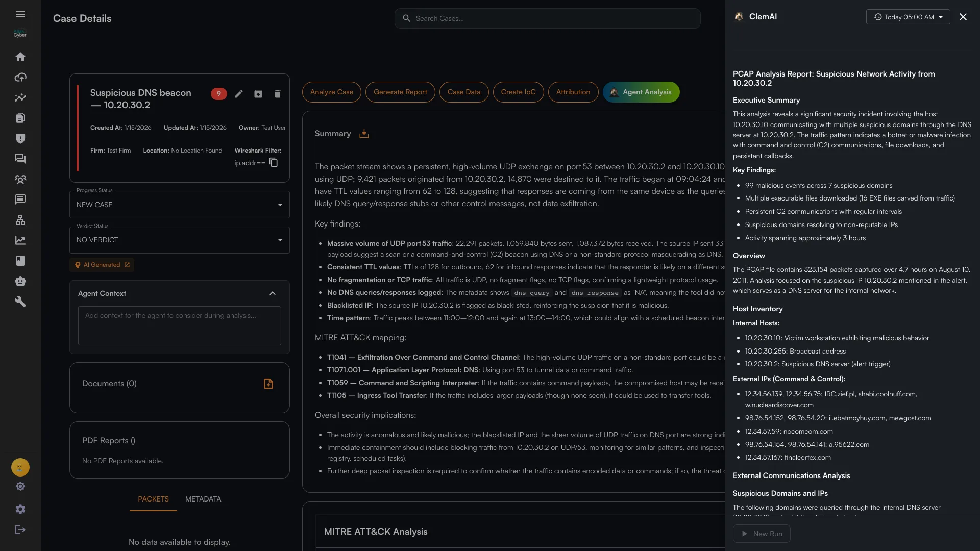980x551 pixels.
Task: Click the '12.34.57.167: finalcortex.com' entry
Action: point(788,458)
